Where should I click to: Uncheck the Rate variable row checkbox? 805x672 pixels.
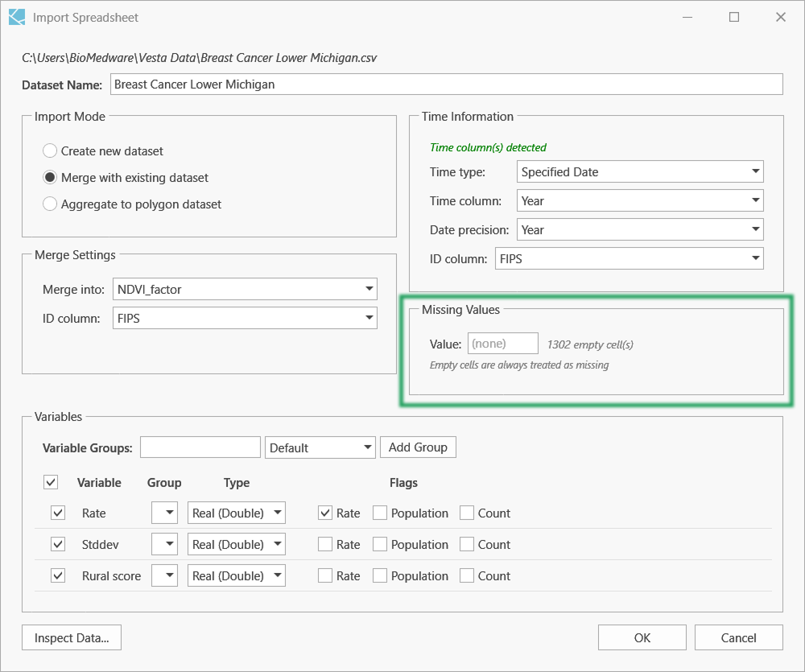(58, 513)
